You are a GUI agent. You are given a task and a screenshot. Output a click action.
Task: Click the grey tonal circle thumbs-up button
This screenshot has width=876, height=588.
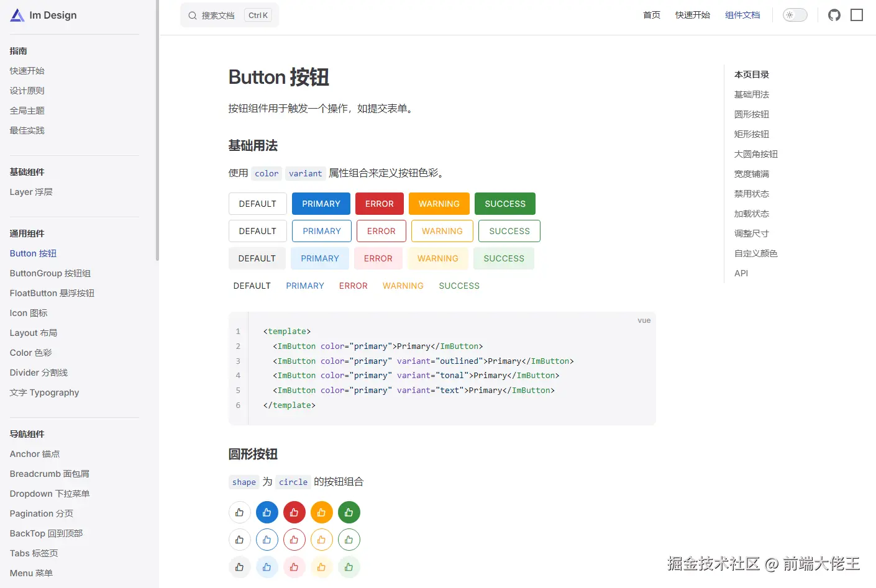coord(240,567)
